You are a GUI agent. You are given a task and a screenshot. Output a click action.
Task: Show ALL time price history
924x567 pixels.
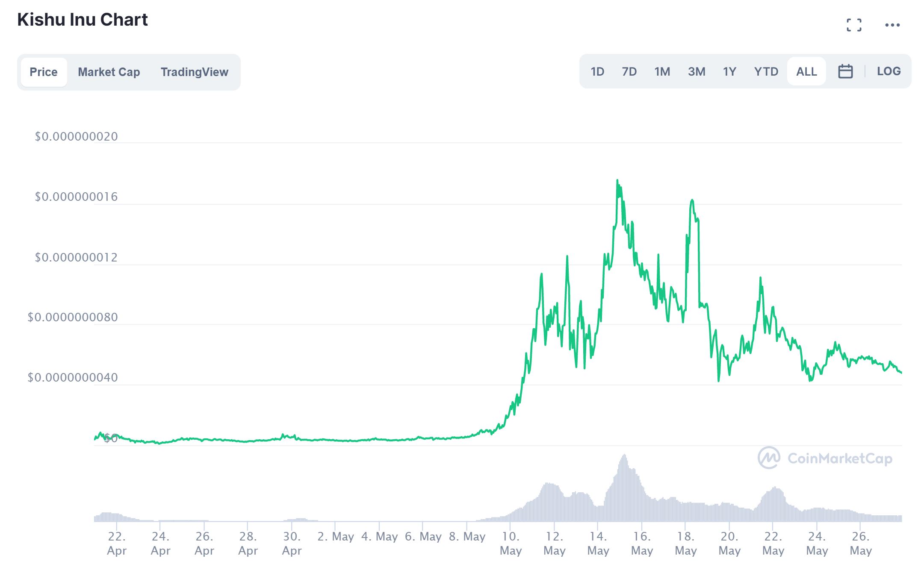pos(806,71)
